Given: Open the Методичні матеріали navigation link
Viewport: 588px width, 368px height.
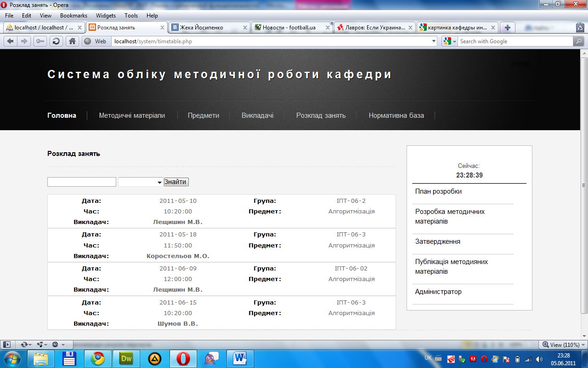Looking at the screenshot, I should point(132,115).
